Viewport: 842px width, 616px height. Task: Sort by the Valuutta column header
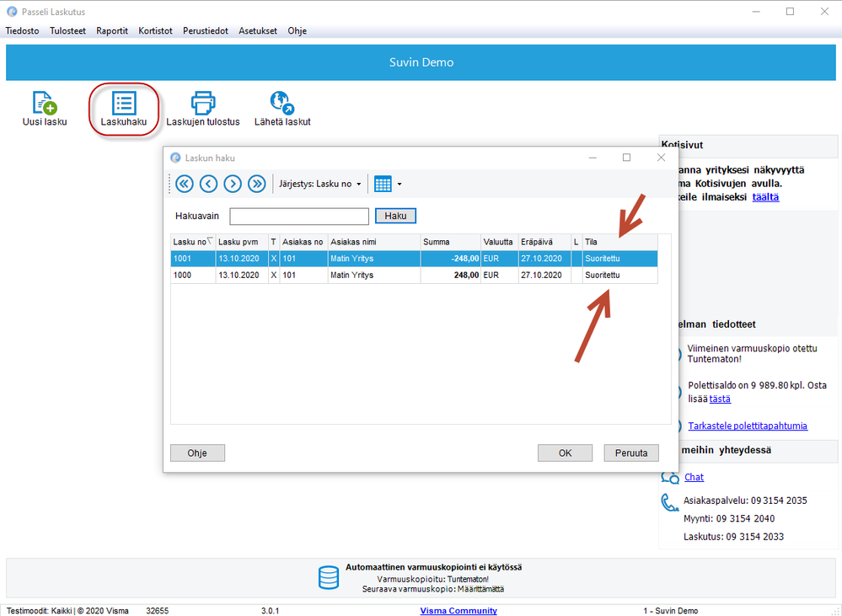(x=500, y=242)
